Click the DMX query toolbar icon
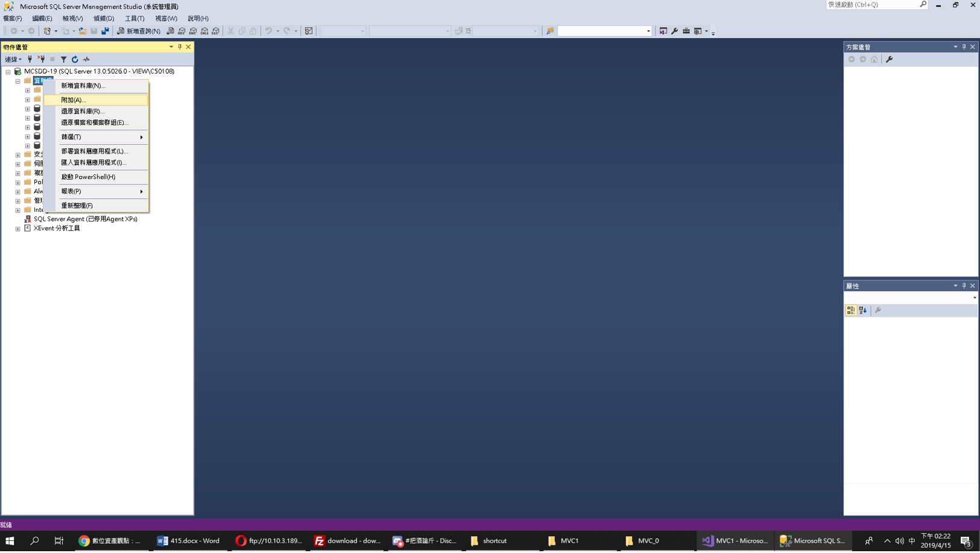Screen dimensions: 980x553 (x=193, y=31)
